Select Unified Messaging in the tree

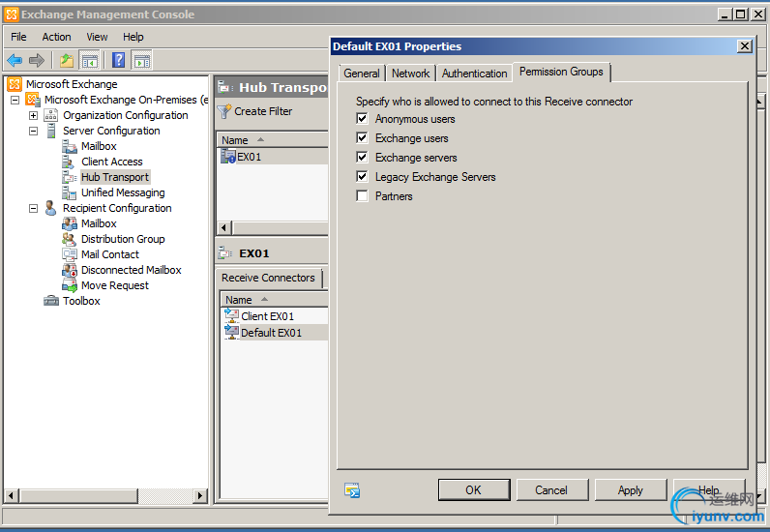(123, 192)
